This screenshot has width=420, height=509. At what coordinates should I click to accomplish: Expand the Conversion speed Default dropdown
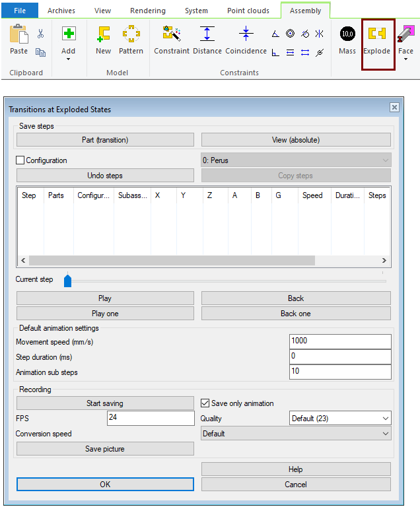point(295,434)
